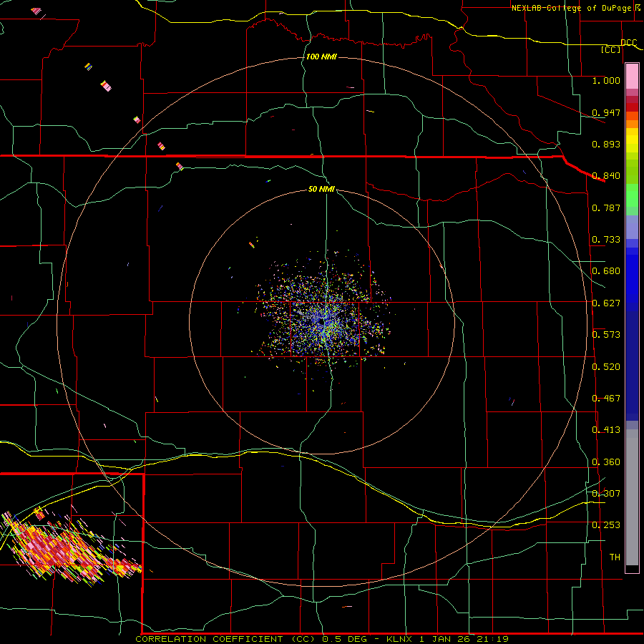Click the DCC label above the legend
644x644 pixels.
628,42
